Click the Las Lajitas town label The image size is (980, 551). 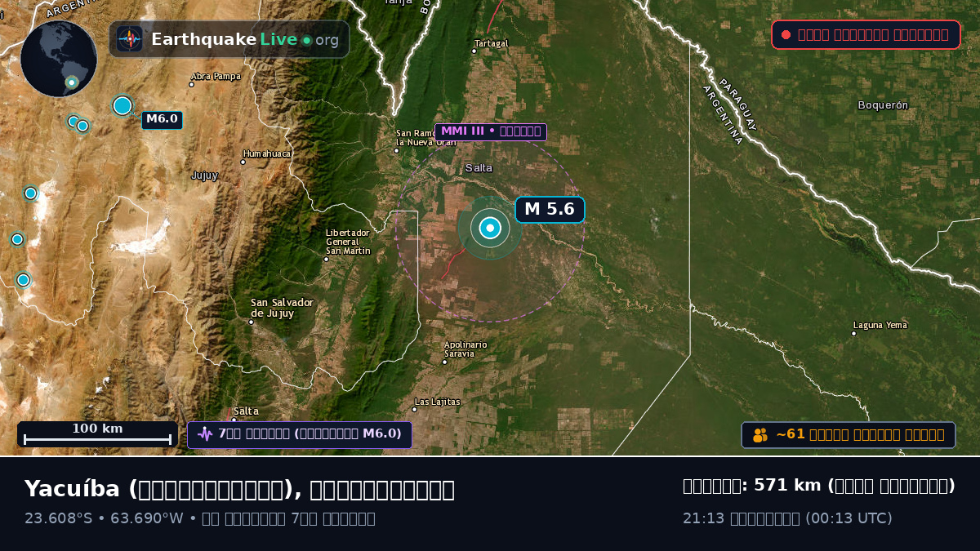tap(437, 402)
